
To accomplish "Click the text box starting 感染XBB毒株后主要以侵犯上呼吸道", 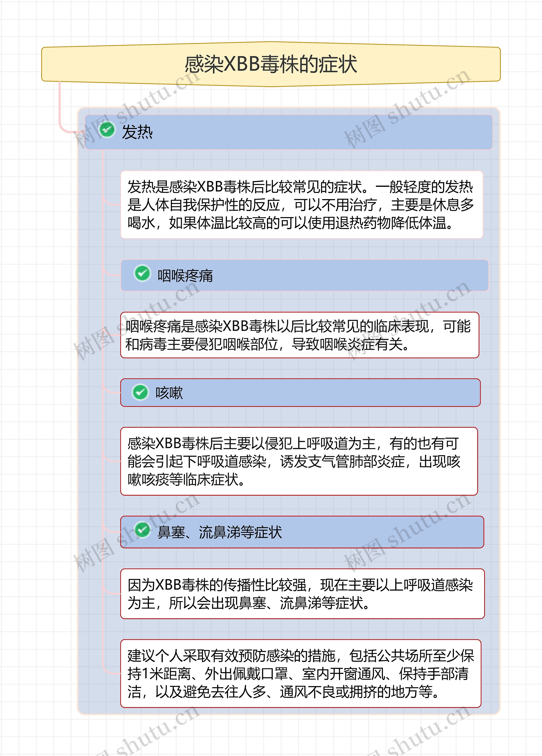I will (299, 461).
